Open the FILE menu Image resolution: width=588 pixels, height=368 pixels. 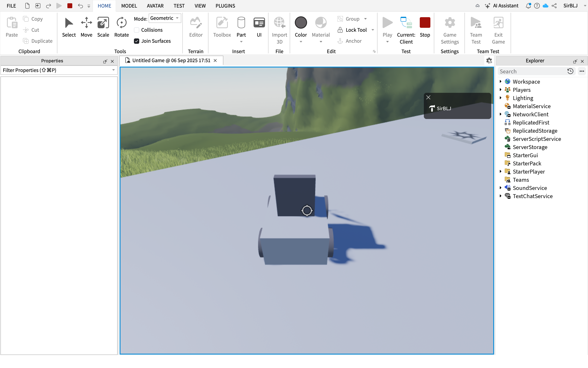[x=11, y=6]
